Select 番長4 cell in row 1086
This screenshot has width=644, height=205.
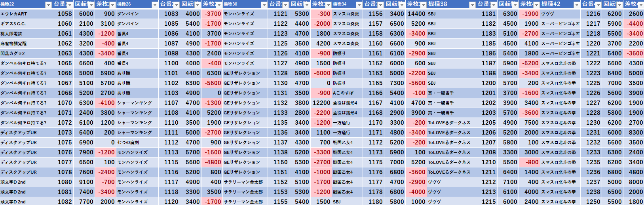pos(138,34)
